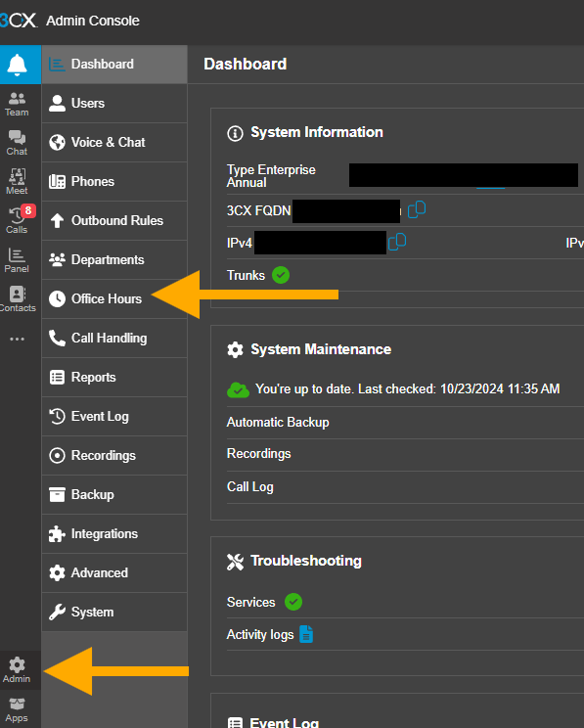The height and width of the screenshot is (728, 584).
Task: Open System in the admin menu
Action: (x=114, y=612)
